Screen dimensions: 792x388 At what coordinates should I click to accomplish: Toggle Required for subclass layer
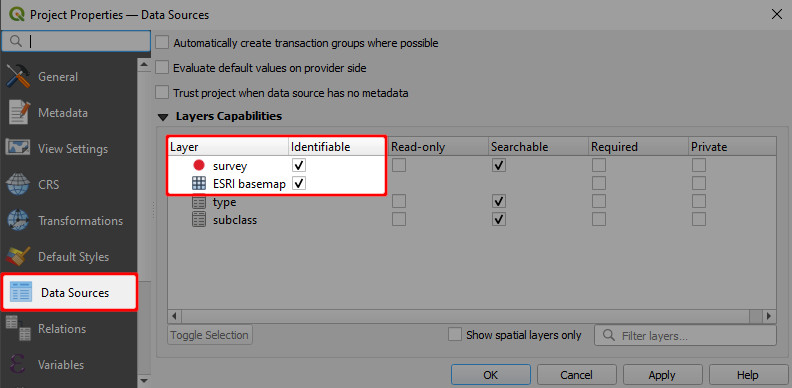click(599, 219)
